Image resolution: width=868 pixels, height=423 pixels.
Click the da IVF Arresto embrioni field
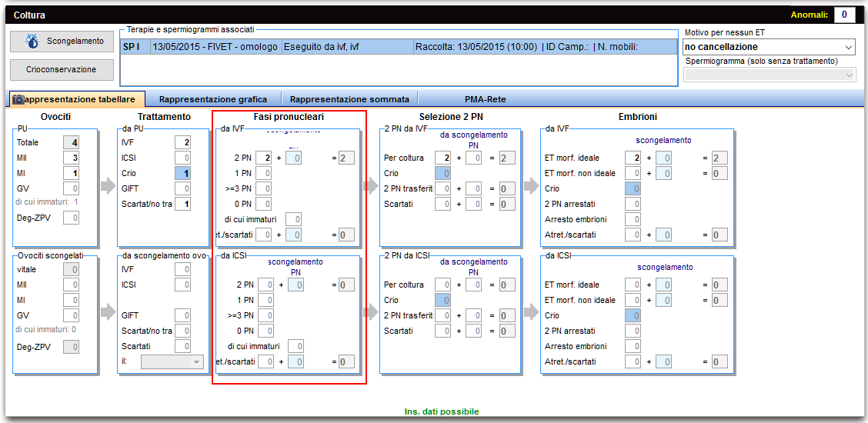[x=633, y=219]
